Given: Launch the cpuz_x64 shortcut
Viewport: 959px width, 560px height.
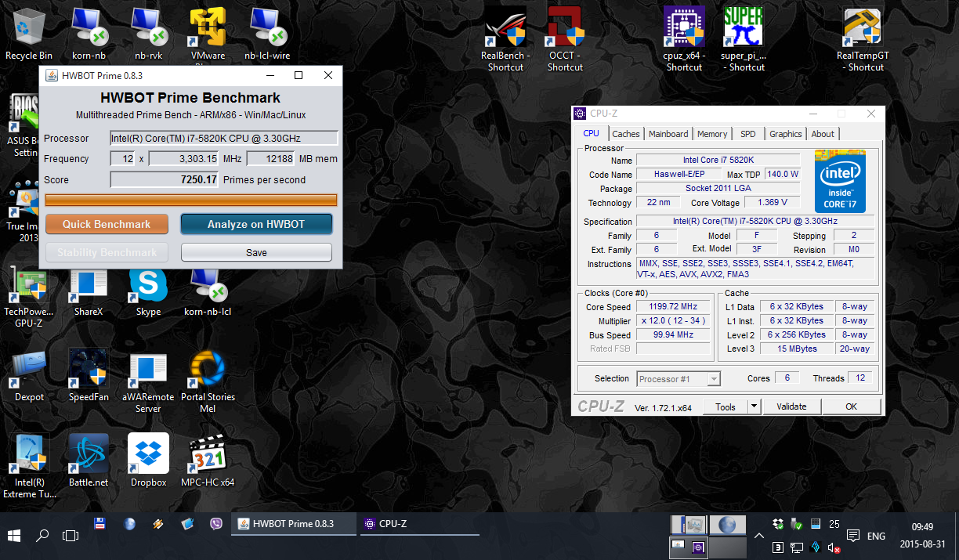Looking at the screenshot, I should 684,39.
